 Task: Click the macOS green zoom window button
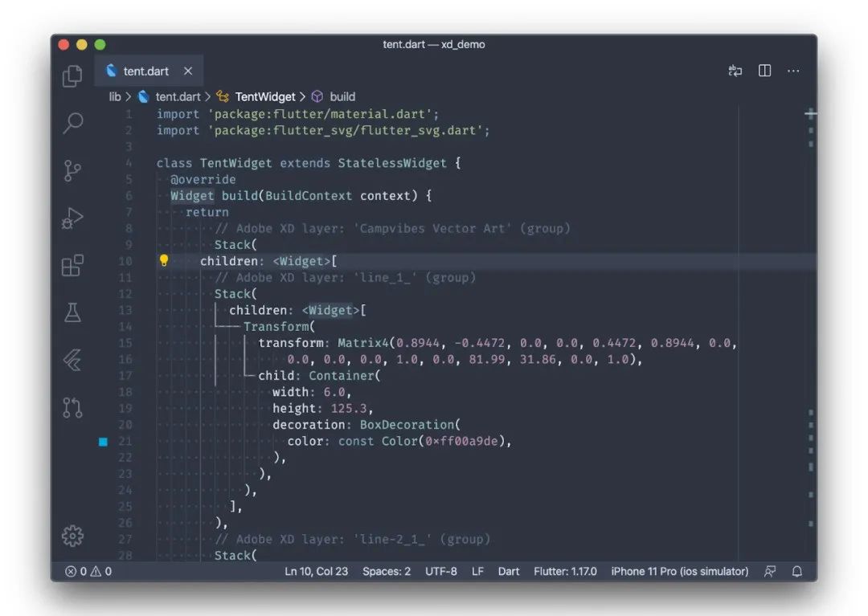pos(100,45)
